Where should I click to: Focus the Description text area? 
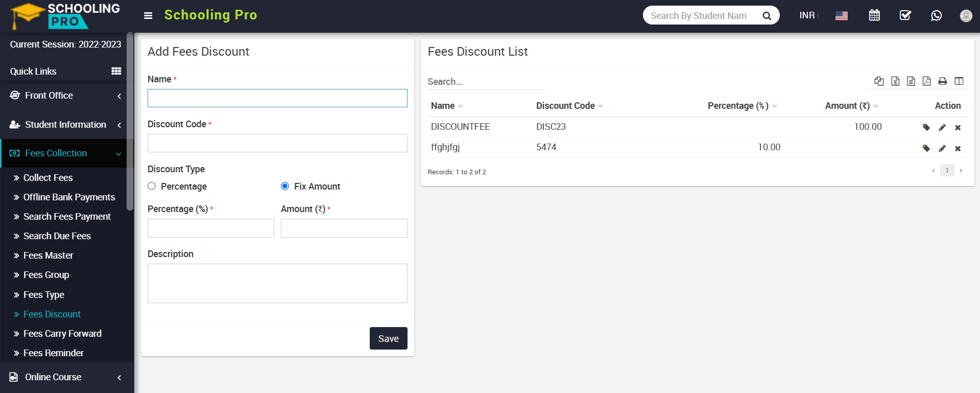(x=277, y=283)
